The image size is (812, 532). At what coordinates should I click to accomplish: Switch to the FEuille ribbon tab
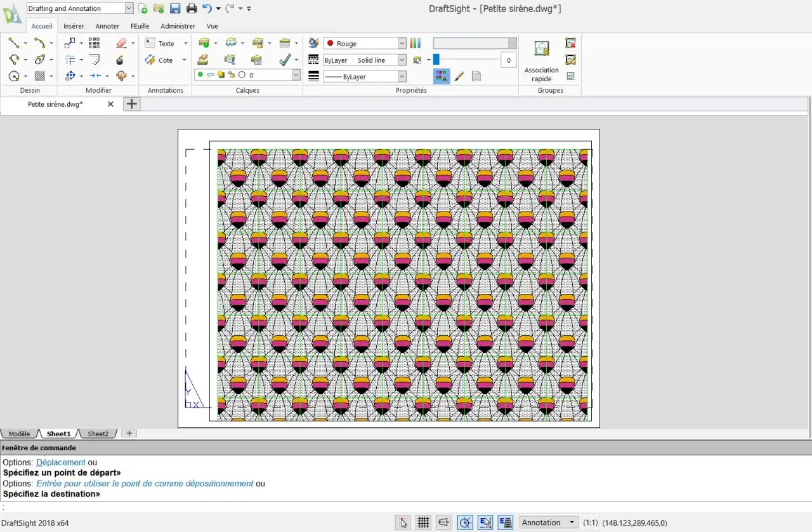point(140,26)
